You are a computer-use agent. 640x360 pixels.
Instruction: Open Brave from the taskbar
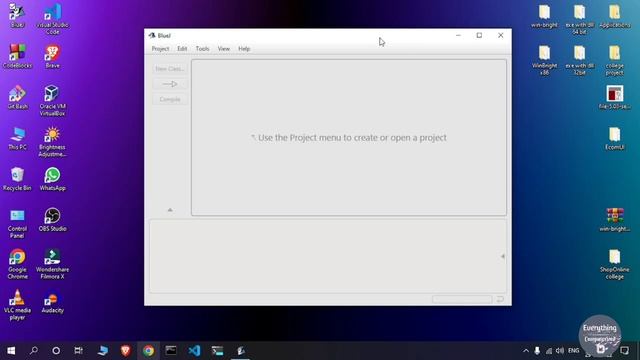126,351
